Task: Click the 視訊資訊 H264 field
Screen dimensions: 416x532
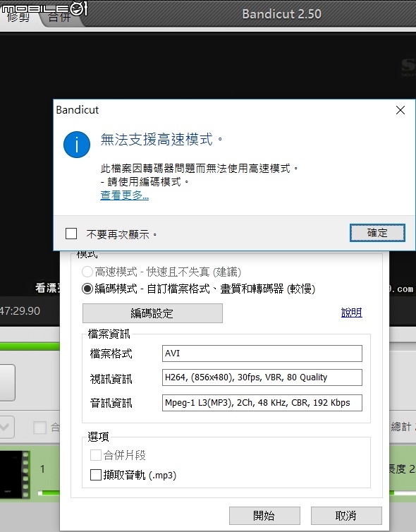Action: (262, 377)
